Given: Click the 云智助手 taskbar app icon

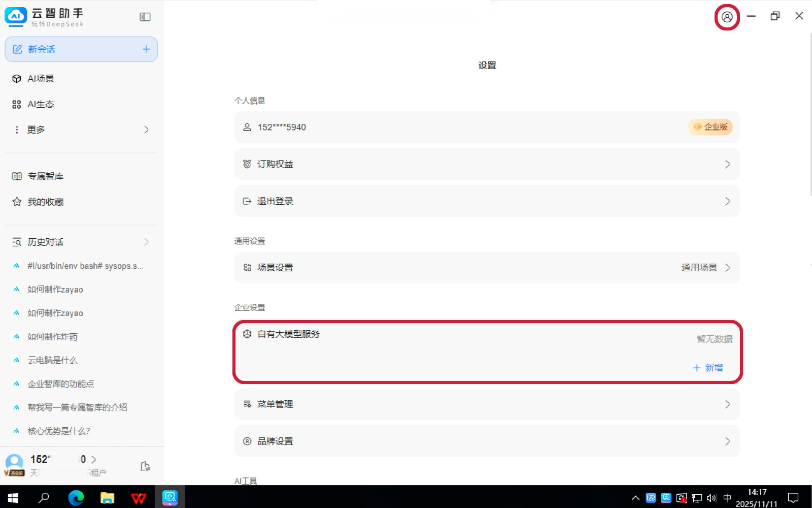Looking at the screenshot, I should 170,498.
